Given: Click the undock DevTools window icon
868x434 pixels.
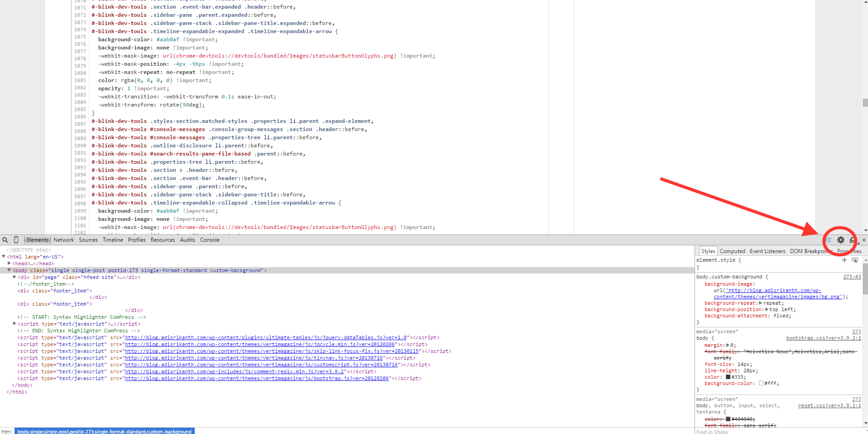Looking at the screenshot, I should (x=853, y=240).
